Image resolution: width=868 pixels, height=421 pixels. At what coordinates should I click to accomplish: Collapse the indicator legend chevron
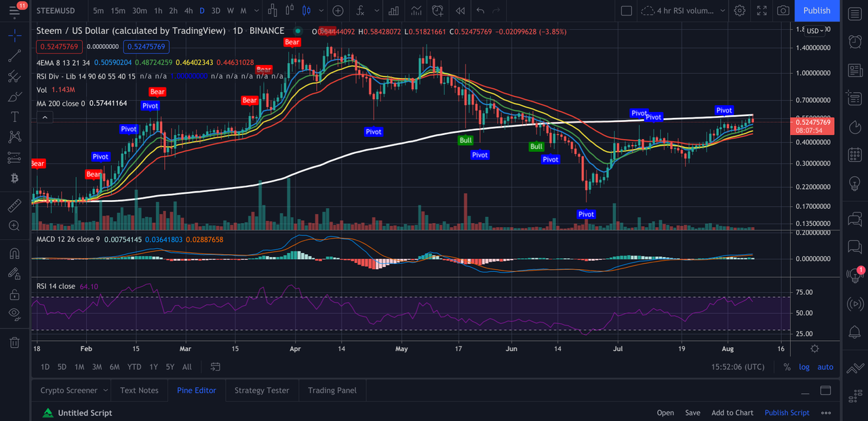pyautogui.click(x=43, y=117)
